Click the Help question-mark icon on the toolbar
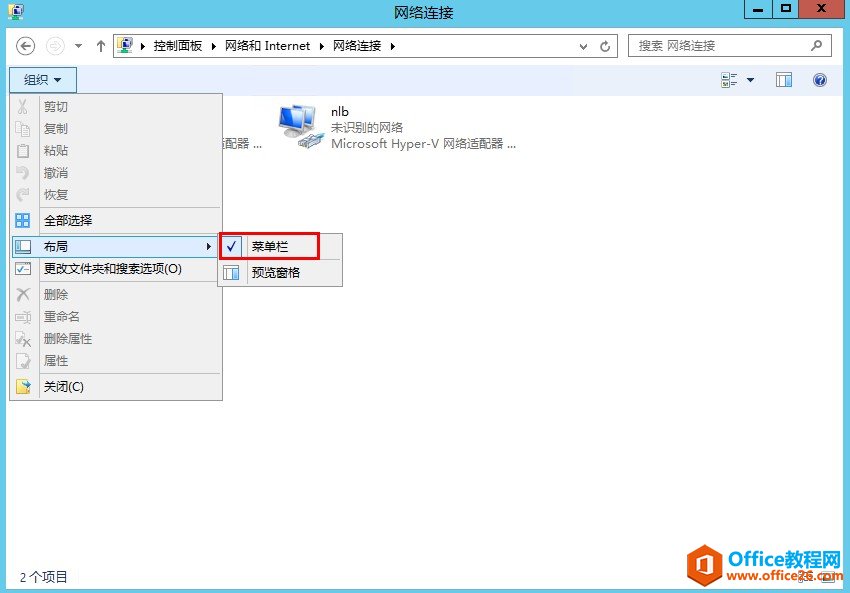This screenshot has height=593, width=850. pyautogui.click(x=820, y=80)
